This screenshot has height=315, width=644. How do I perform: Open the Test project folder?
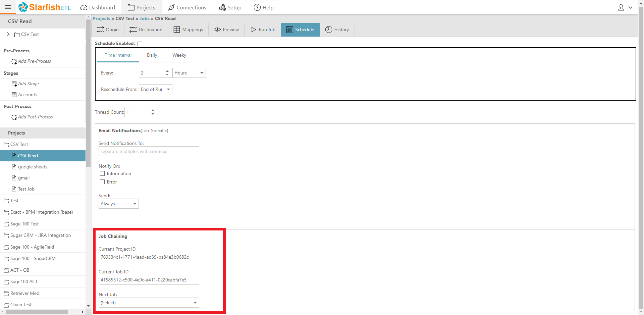pos(14,201)
